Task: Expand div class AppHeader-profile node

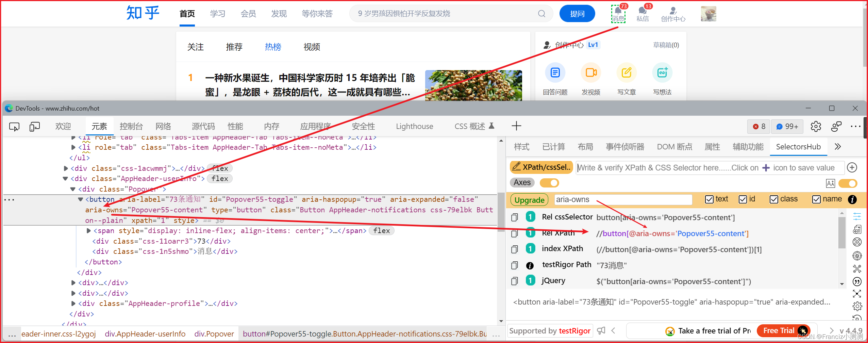Action: [x=73, y=303]
